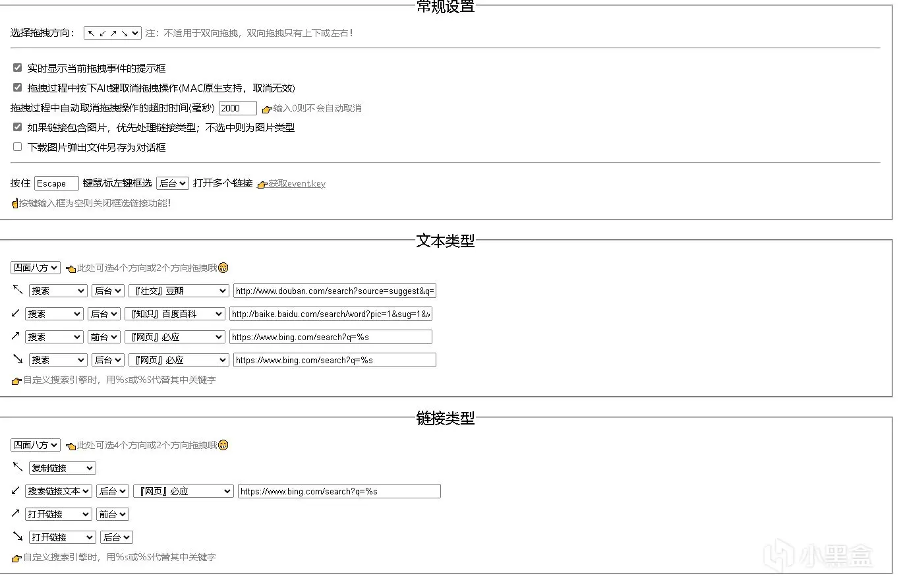Click emoji face ending 文本类型 direction hint

(223, 268)
